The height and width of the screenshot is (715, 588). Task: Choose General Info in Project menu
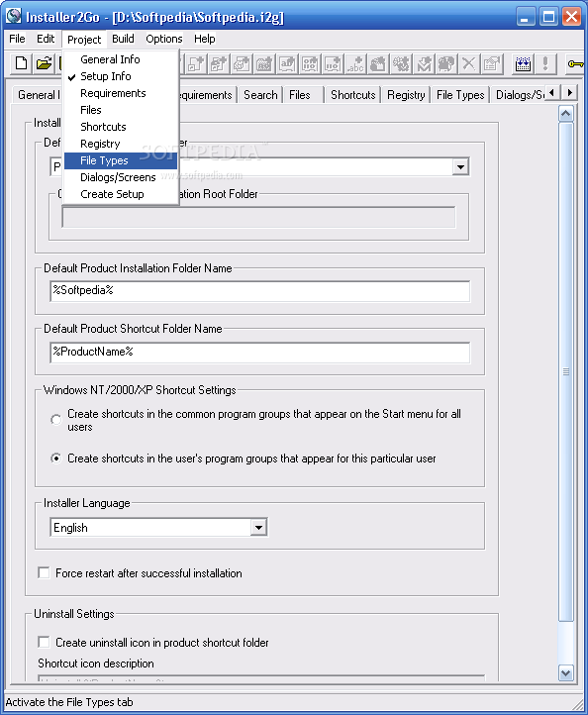point(121,59)
